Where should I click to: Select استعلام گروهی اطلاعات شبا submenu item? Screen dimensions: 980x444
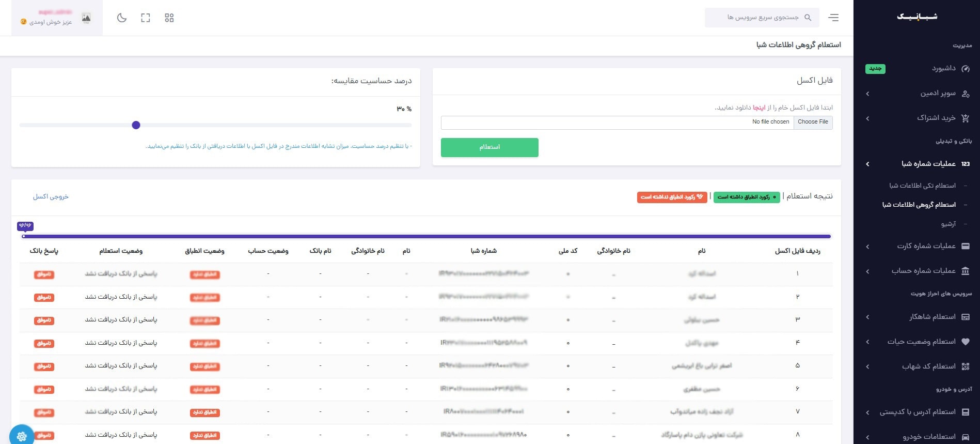tap(919, 205)
